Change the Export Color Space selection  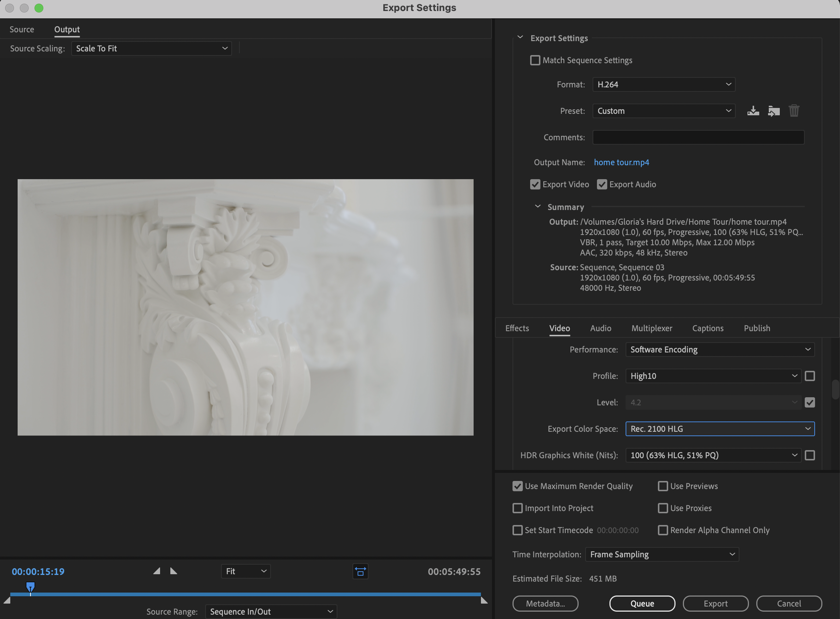(719, 429)
